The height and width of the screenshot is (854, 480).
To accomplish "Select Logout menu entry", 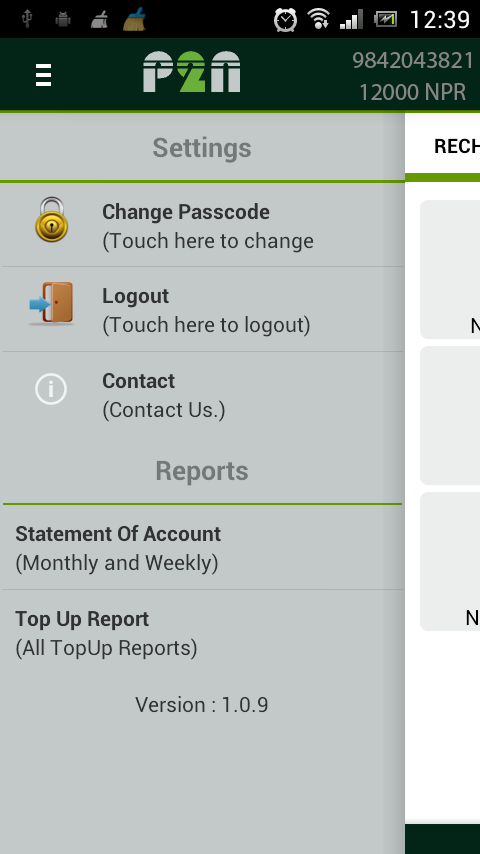I will point(203,309).
